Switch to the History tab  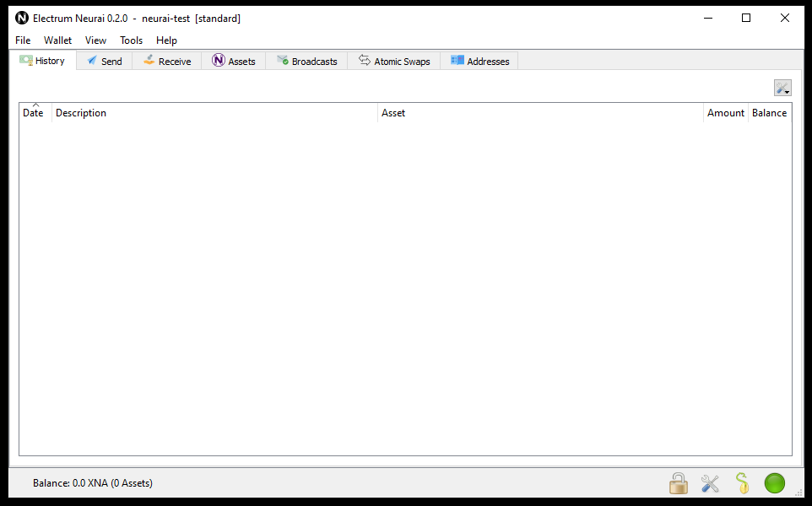click(x=43, y=61)
